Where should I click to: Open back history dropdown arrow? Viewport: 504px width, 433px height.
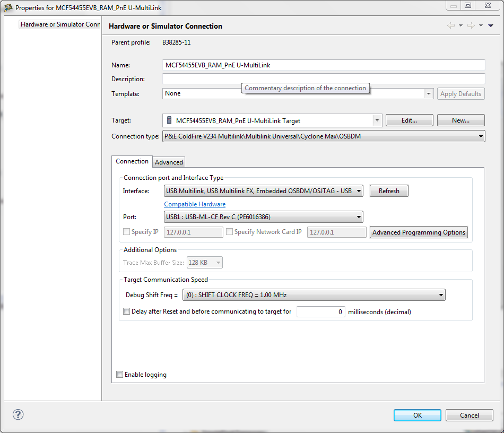(x=460, y=25)
